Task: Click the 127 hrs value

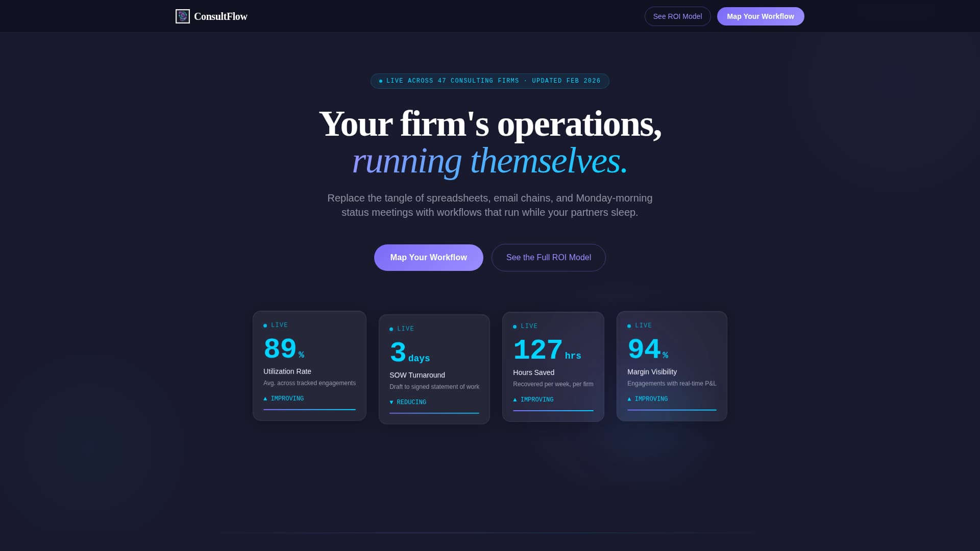Action: tap(547, 350)
